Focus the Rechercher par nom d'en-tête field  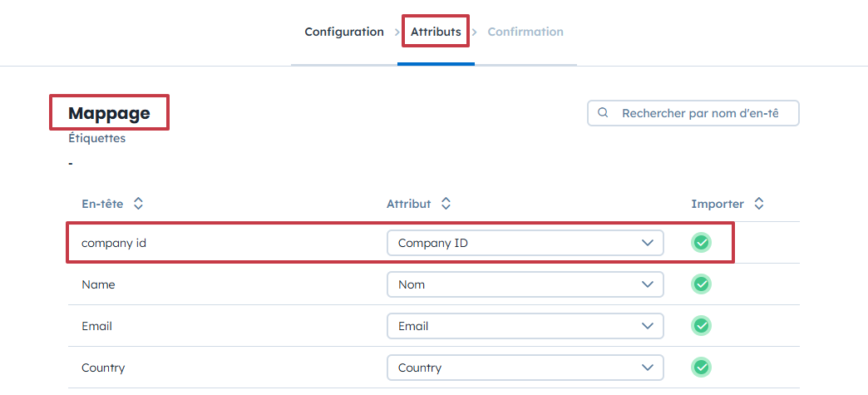coord(701,113)
